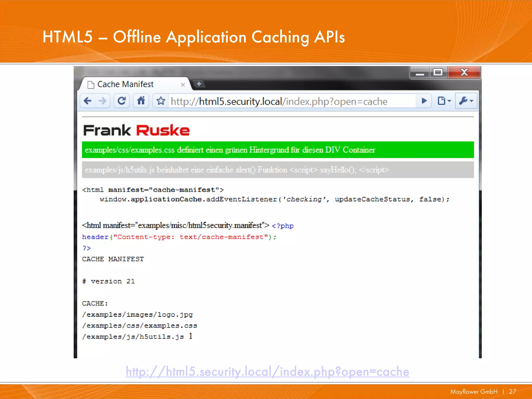Viewport: 532px width, 399px height.
Task: Click the address bar URL field
Action: 292,101
